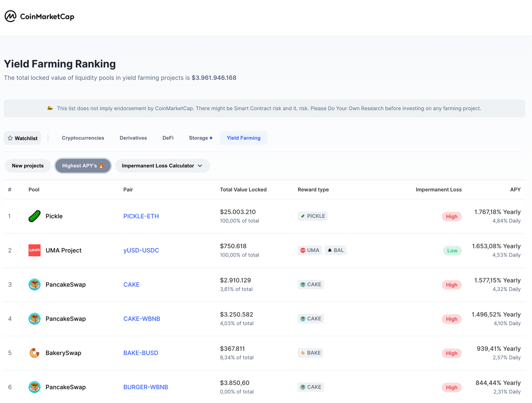Click the High badge in Pickle row

pyautogui.click(x=452, y=216)
